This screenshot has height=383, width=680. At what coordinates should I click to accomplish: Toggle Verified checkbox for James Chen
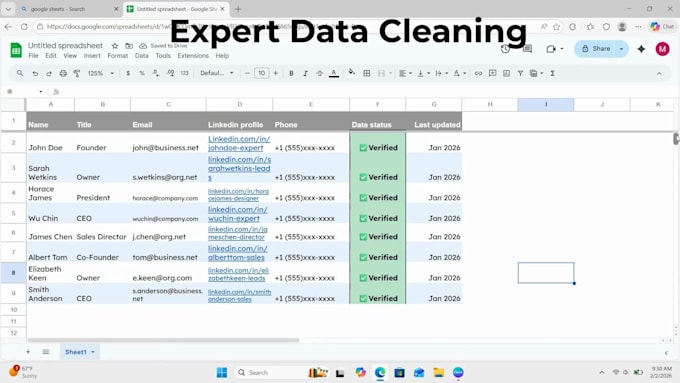pos(363,237)
